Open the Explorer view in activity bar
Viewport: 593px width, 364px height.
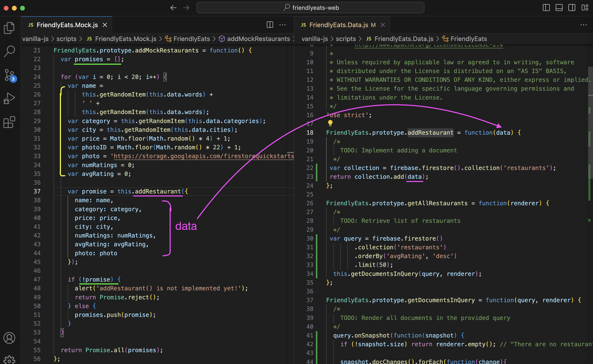coord(9,28)
